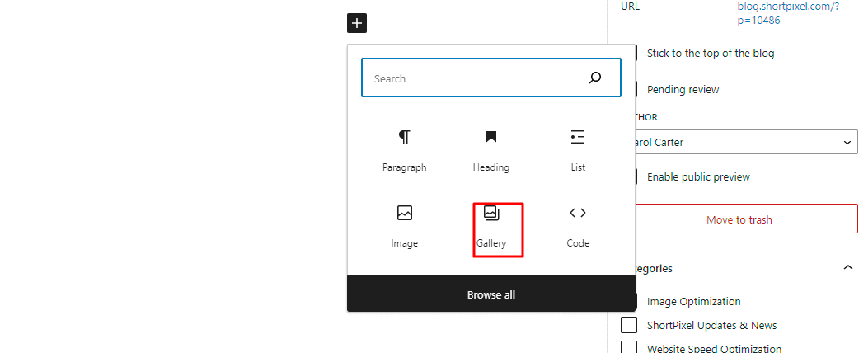
Task: Collapse the Categories panel chevron
Action: click(x=847, y=268)
